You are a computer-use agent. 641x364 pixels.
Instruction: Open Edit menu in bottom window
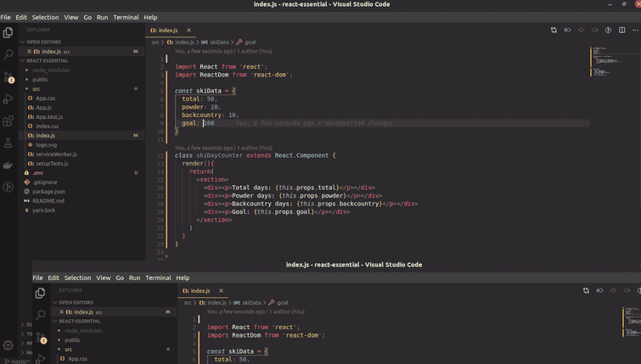pyautogui.click(x=53, y=277)
